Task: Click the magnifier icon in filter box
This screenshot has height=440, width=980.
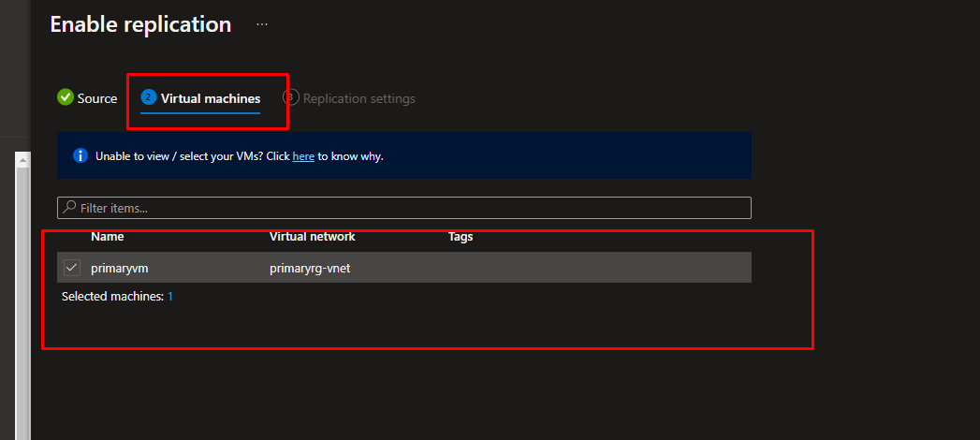Action: [x=70, y=207]
